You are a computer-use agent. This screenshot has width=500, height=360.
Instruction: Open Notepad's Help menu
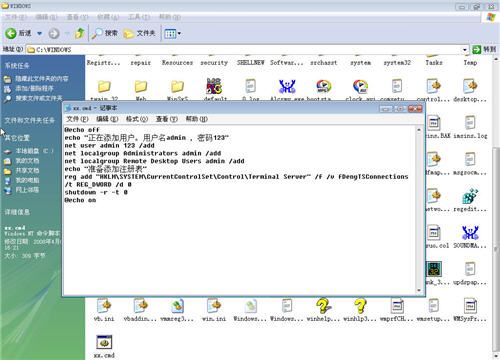click(196, 119)
